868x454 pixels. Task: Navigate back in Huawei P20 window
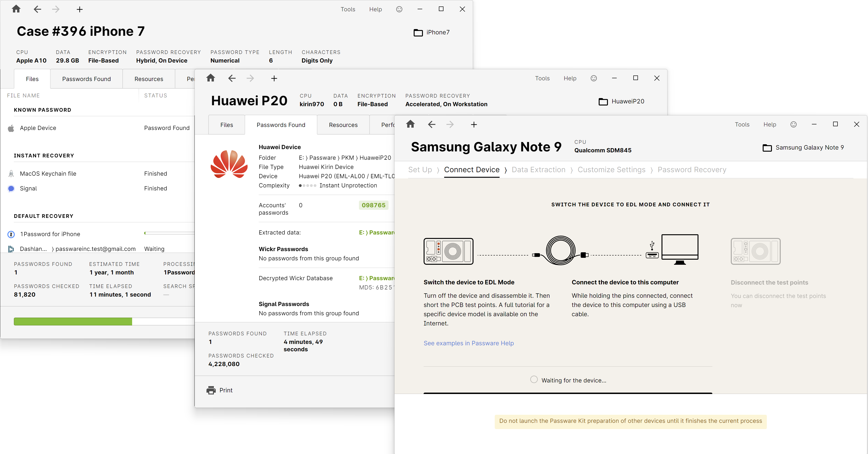[x=232, y=78]
